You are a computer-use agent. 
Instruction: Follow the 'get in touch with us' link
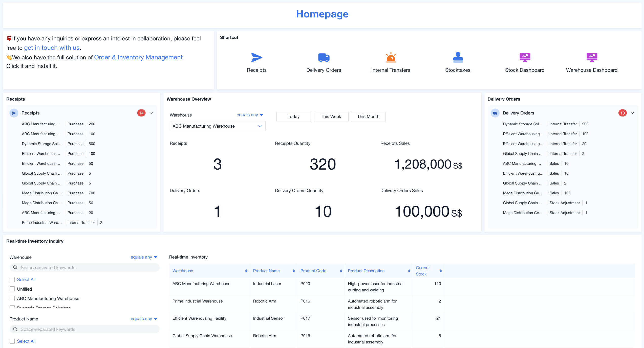click(x=52, y=48)
